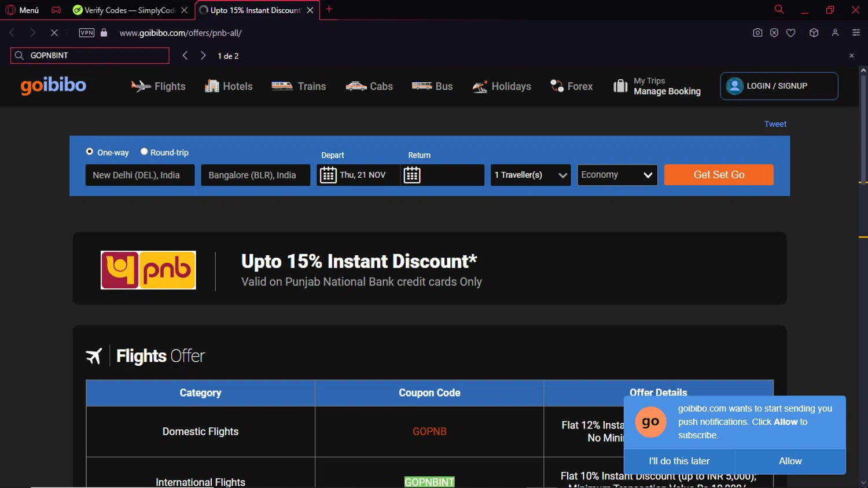Image resolution: width=868 pixels, height=488 pixels.
Task: Go to previous find match
Action: point(185,56)
